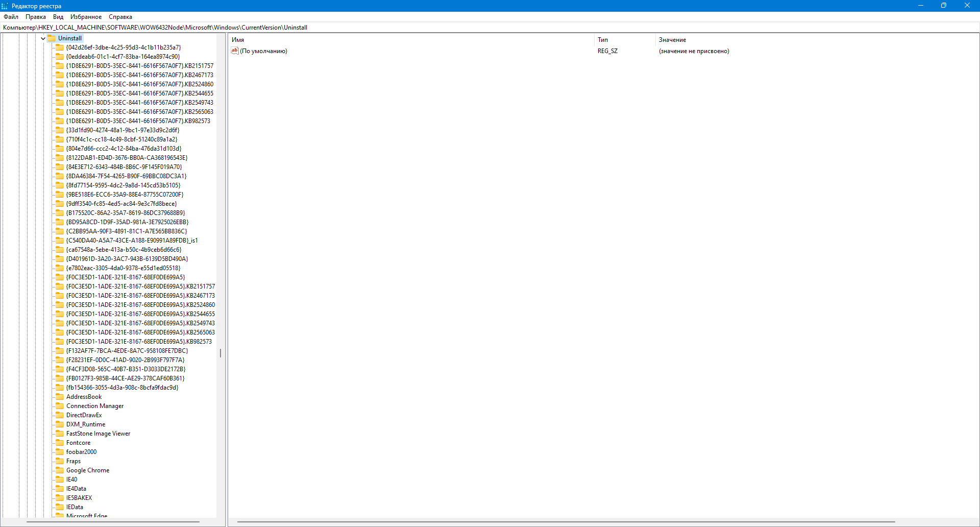Sort values by the Тип column header
The height and width of the screenshot is (527, 980).
625,40
